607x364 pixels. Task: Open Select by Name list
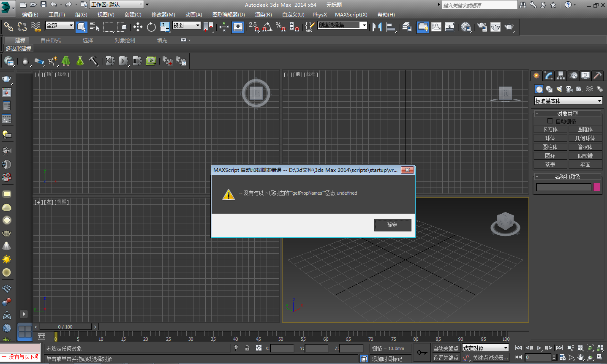tap(95, 27)
